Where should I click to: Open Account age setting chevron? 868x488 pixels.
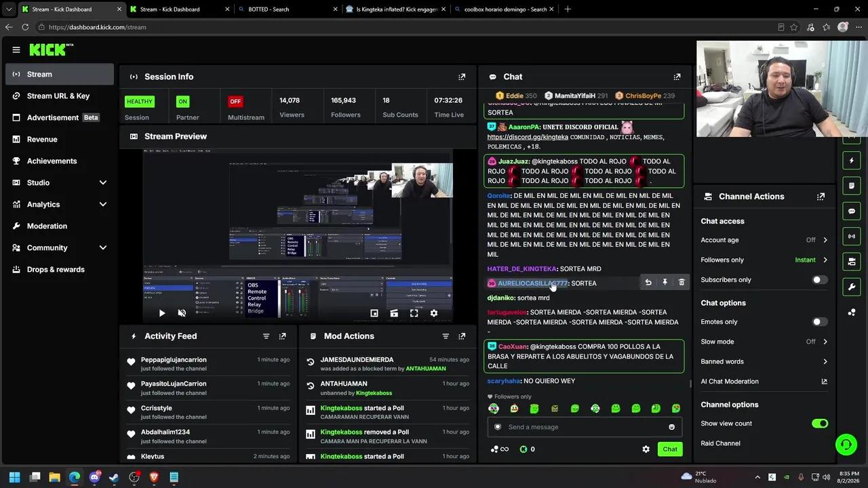tap(825, 240)
